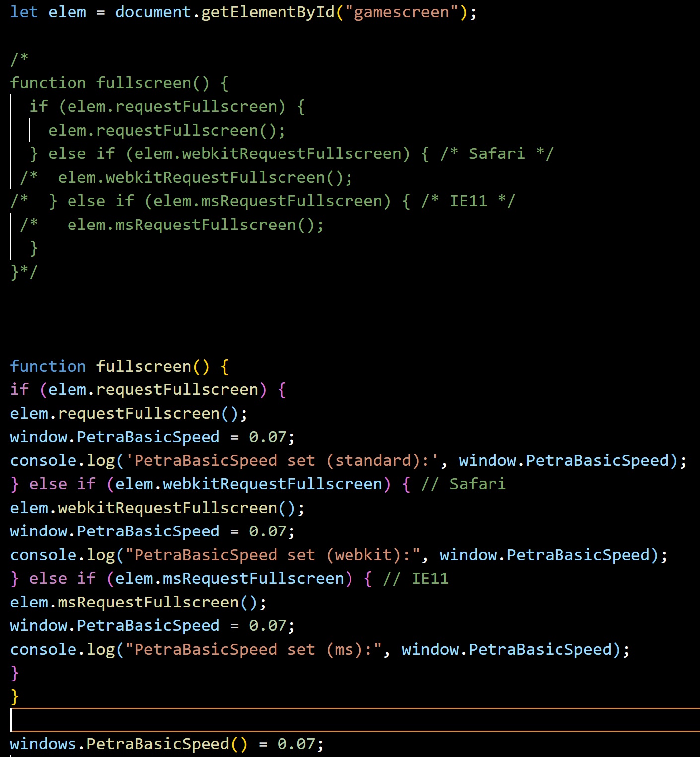Place cursor on the let keyword
Image resolution: width=700 pixels, height=757 pixels.
(24, 12)
